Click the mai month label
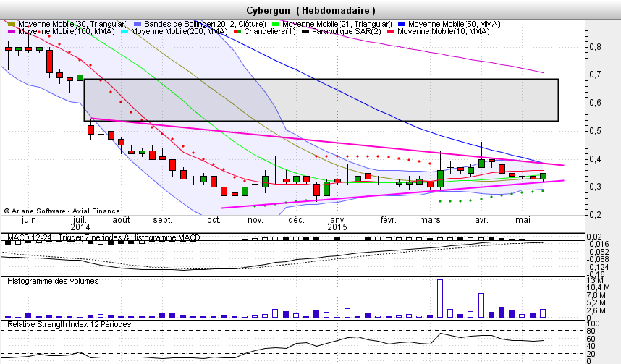Image resolution: width=621 pixels, height=364 pixels. (523, 220)
